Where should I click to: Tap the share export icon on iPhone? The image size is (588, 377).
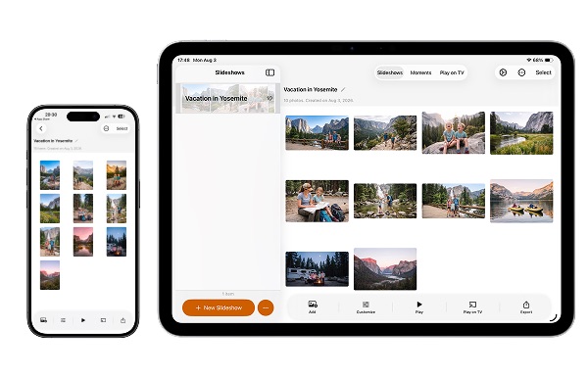[x=123, y=320]
